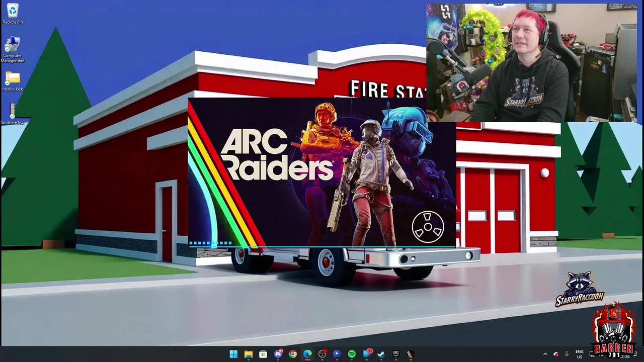Launch Google Chrome from the taskbar

click(293, 354)
